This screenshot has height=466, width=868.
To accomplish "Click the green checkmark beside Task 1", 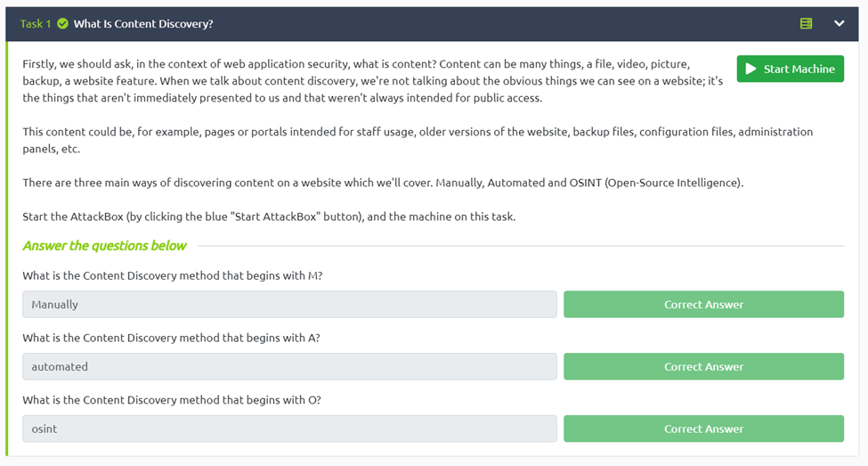I will [62, 24].
